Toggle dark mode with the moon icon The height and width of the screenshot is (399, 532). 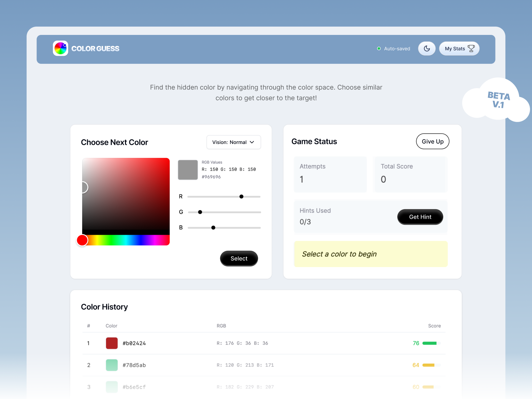[x=427, y=49]
